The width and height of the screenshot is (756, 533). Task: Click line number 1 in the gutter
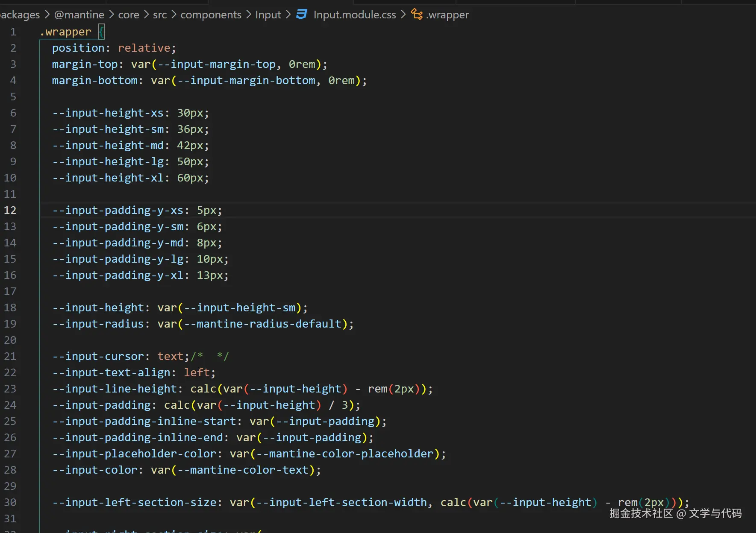click(x=13, y=32)
